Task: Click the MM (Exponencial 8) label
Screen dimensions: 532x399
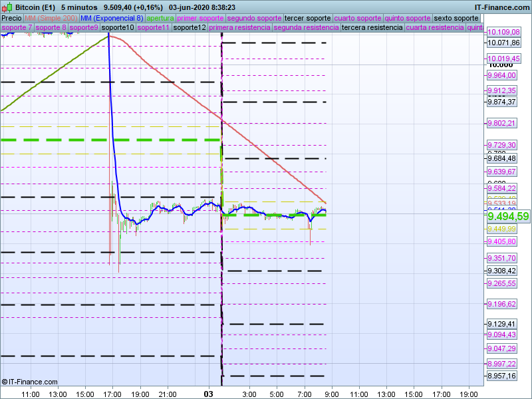Action: click(x=111, y=18)
